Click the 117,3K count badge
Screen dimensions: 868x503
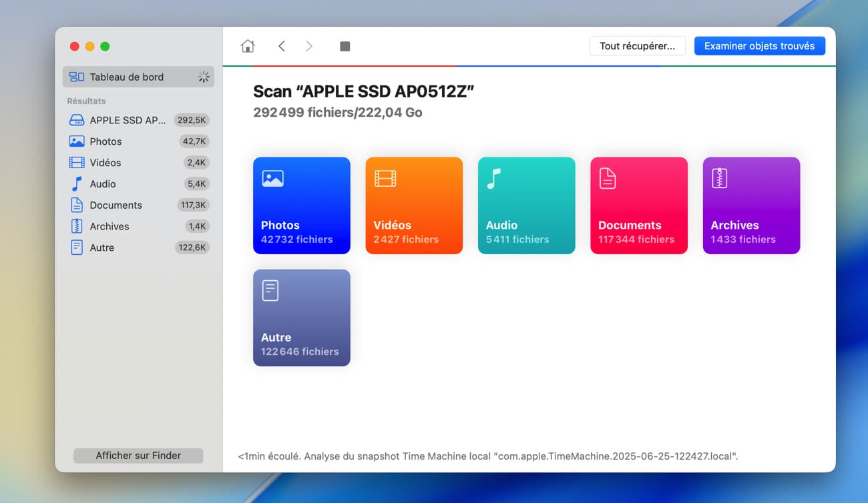pyautogui.click(x=194, y=205)
